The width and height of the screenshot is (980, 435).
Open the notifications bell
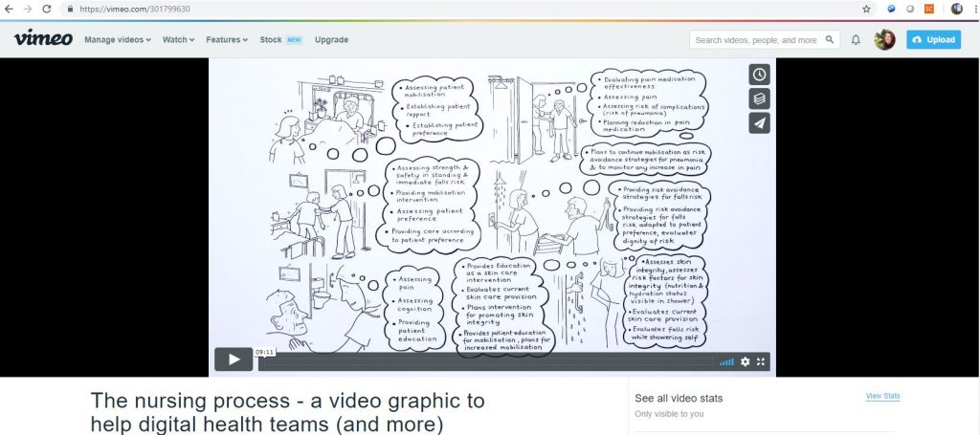[856, 40]
